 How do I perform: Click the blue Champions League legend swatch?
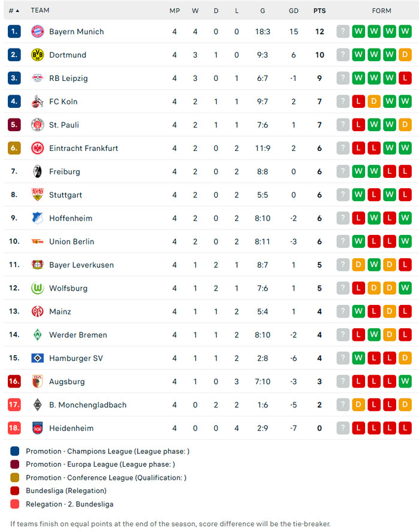point(15,451)
